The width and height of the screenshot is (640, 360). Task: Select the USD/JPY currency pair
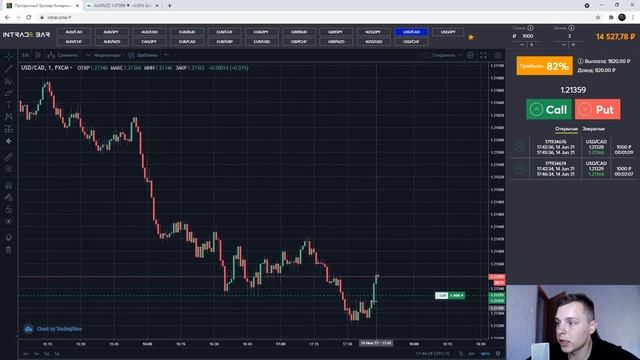coord(448,32)
